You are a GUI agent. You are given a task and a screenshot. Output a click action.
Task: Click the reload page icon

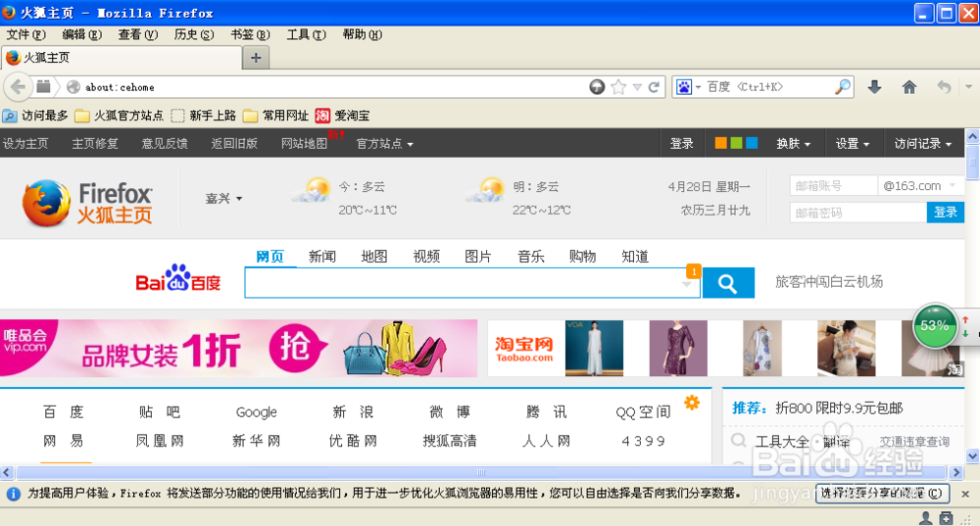[x=654, y=87]
